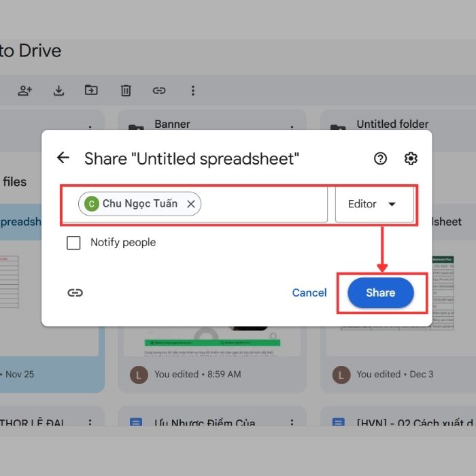The width and height of the screenshot is (476, 476).
Task: Tick the Notify people checkbox
Action: pyautogui.click(x=73, y=243)
